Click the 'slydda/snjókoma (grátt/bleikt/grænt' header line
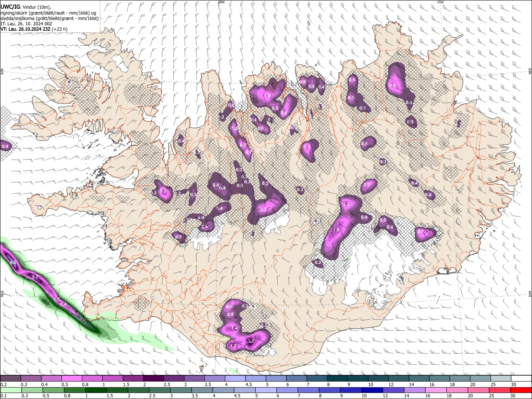Screen dimensions: 532x399 click(x=49, y=18)
